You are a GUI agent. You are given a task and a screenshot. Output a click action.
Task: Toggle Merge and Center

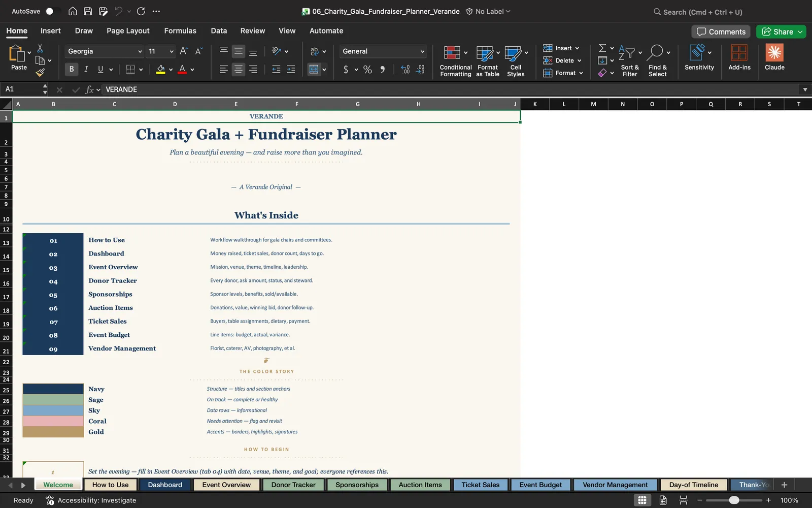click(x=314, y=69)
